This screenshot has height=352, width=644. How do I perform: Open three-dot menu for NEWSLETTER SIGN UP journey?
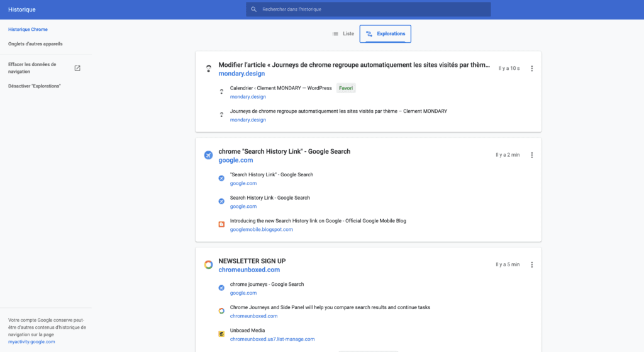(x=532, y=265)
